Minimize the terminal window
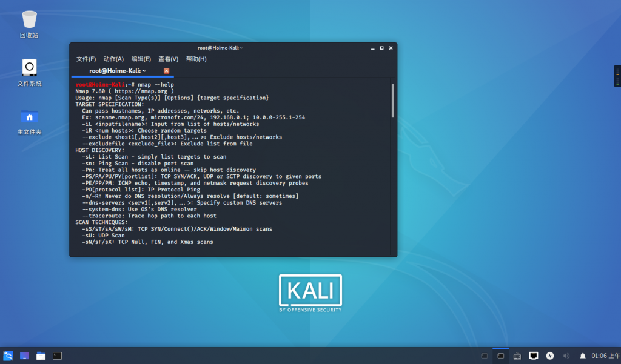Image resolution: width=621 pixels, height=364 pixels. (373, 48)
